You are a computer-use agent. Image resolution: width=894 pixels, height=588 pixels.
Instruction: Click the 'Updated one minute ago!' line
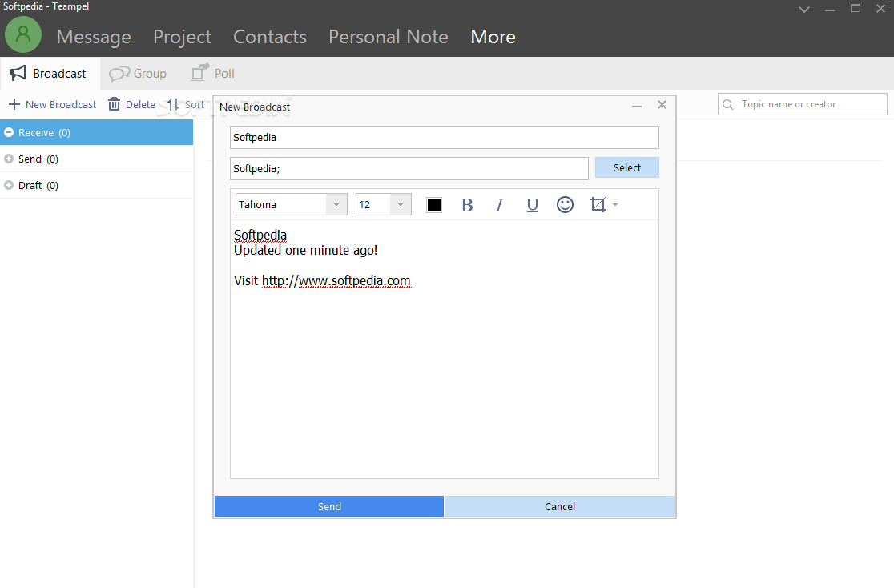coord(305,251)
